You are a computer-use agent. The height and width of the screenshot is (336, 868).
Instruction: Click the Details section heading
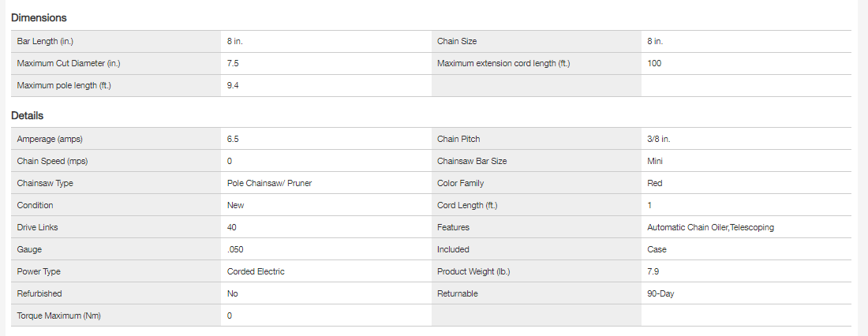tap(27, 116)
